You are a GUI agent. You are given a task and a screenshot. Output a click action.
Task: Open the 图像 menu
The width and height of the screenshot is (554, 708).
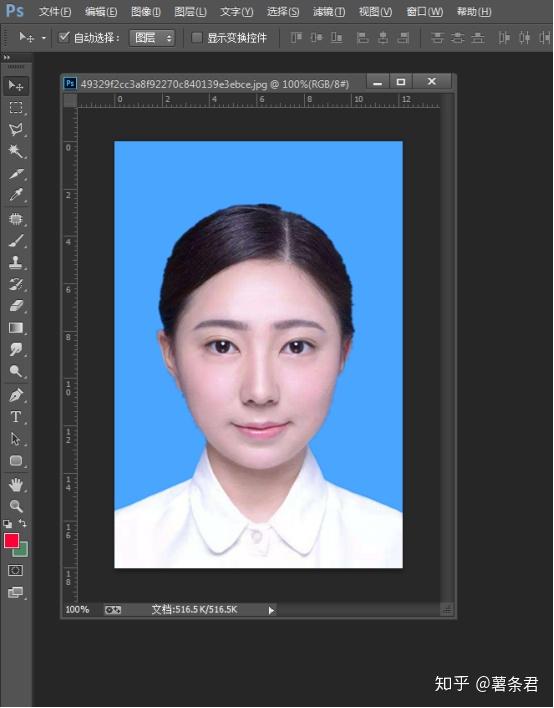point(145,12)
